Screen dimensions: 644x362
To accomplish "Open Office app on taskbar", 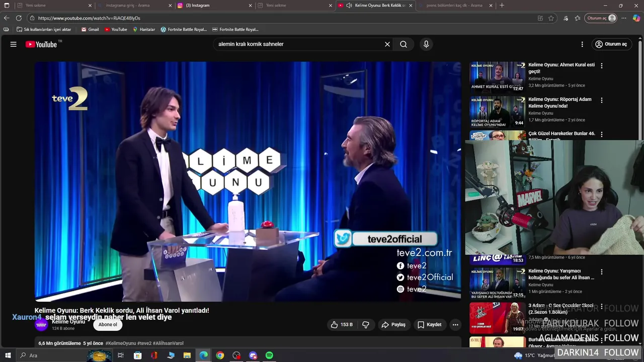I will tap(154, 355).
